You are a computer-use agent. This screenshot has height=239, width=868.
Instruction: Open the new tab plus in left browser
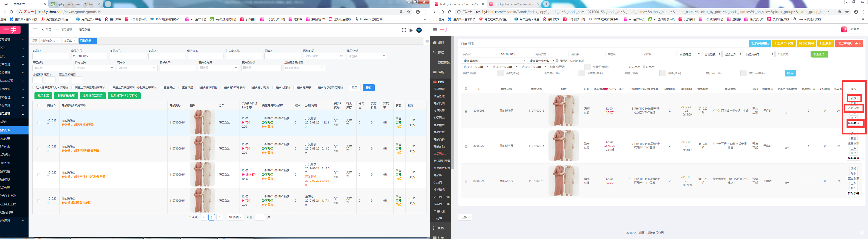108,4
